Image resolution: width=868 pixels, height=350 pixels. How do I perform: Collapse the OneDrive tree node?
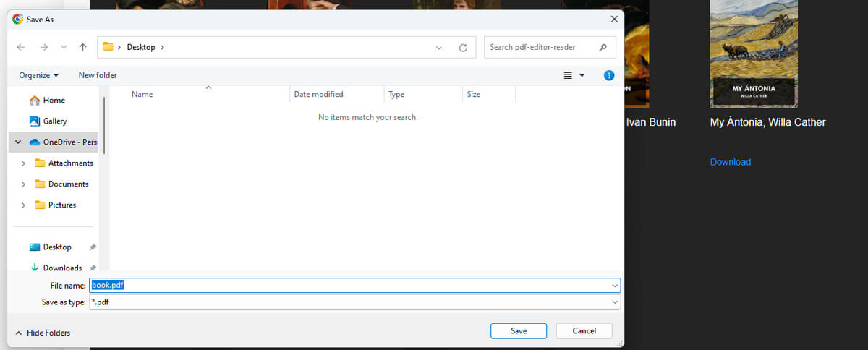[x=18, y=142]
